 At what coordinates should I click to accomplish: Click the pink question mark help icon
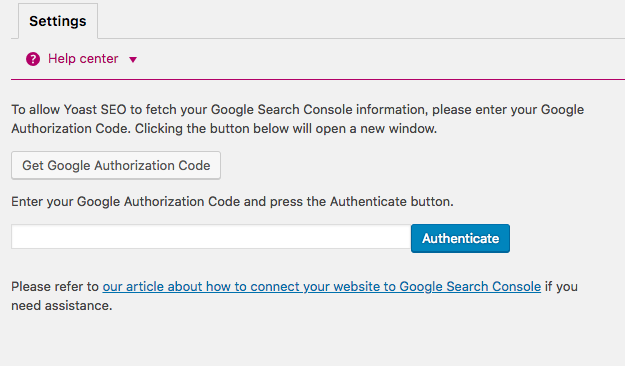(x=33, y=59)
